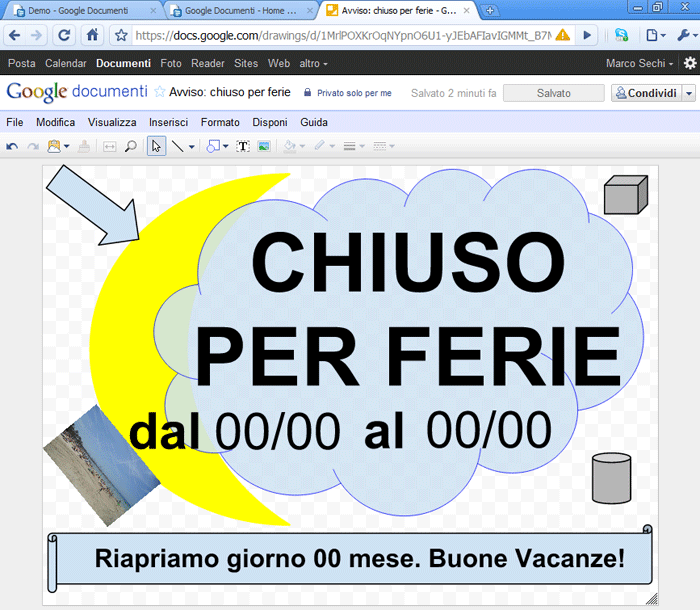Expand the 'altro' menu

point(313,63)
